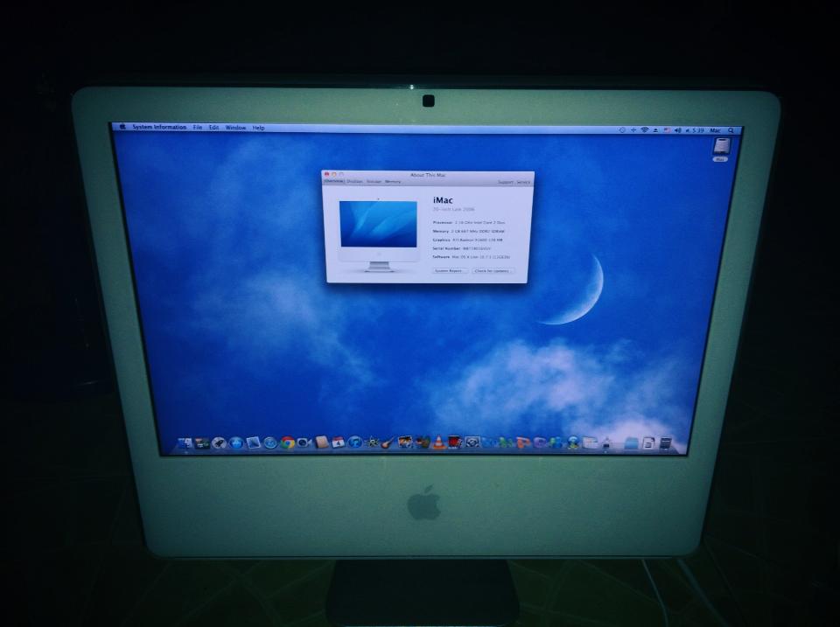Viewport: 840px width, 627px height.
Task: Open VLC media player in dock
Action: pyautogui.click(x=437, y=443)
